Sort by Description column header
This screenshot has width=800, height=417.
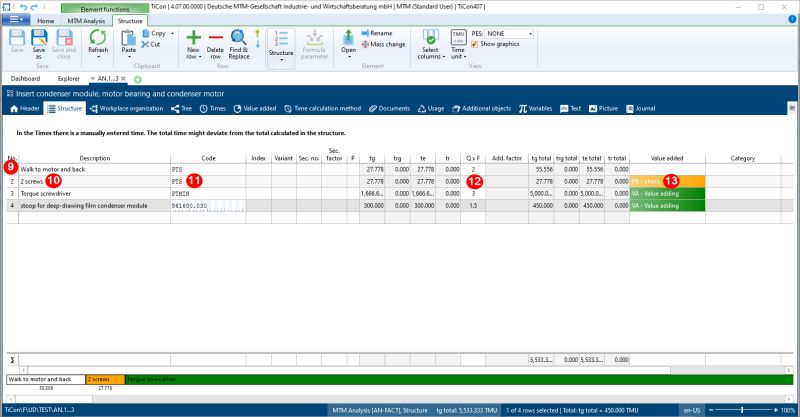pyautogui.click(x=94, y=159)
